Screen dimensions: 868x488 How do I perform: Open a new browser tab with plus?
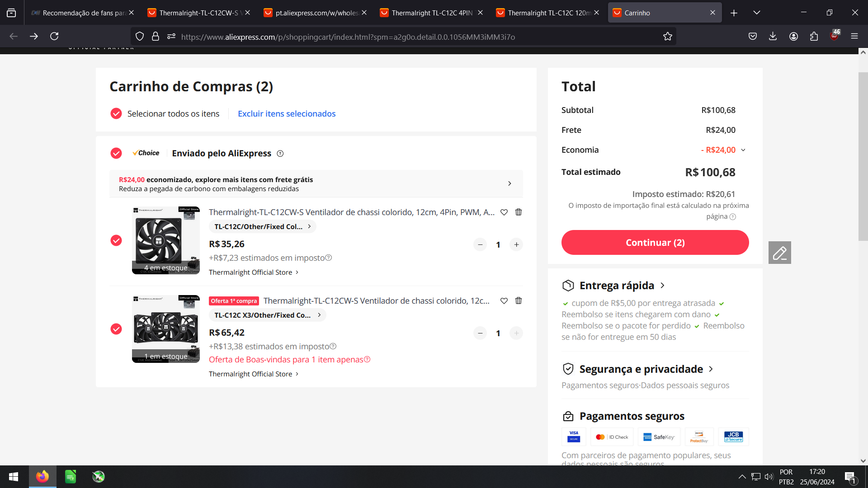pos(734,13)
